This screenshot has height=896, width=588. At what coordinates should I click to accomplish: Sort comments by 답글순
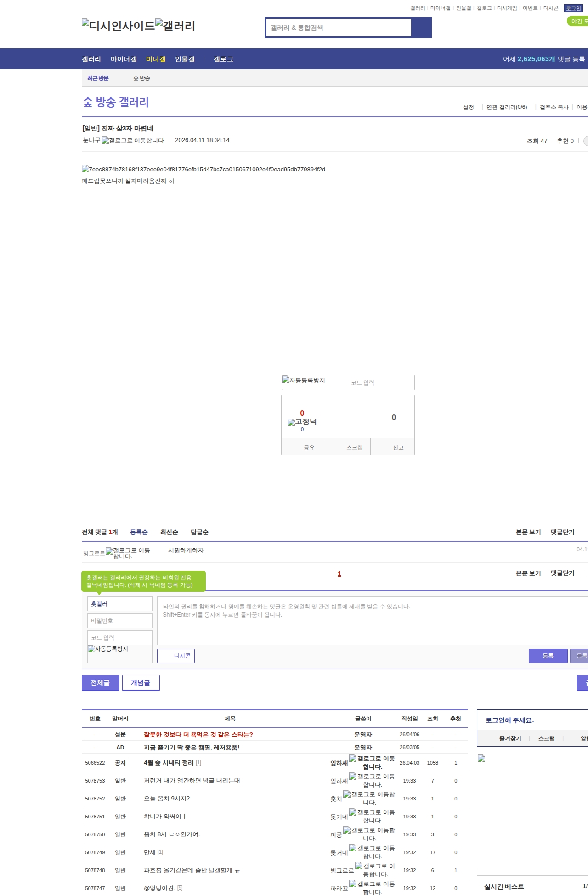click(x=199, y=532)
